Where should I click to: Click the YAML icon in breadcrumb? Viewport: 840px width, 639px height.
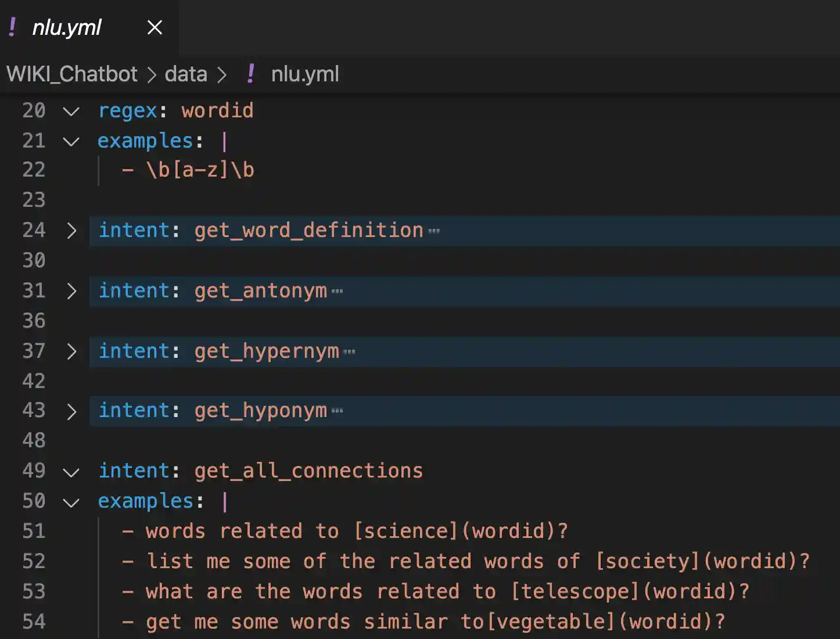click(250, 74)
